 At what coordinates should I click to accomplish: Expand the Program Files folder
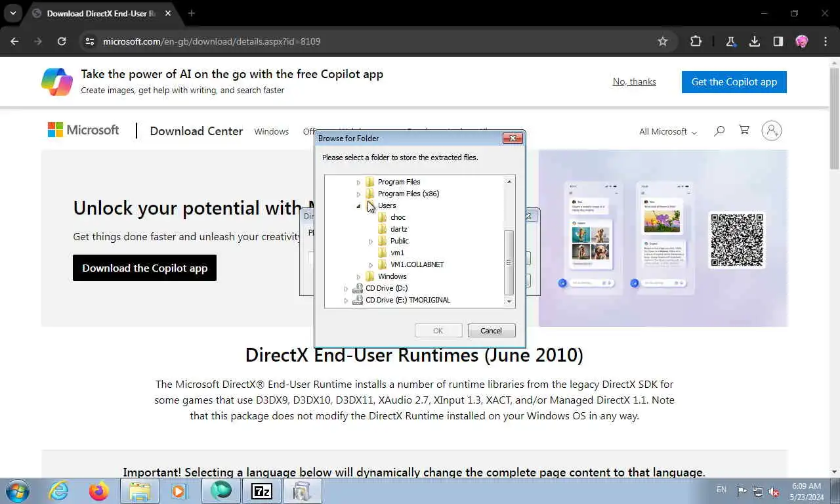point(358,182)
